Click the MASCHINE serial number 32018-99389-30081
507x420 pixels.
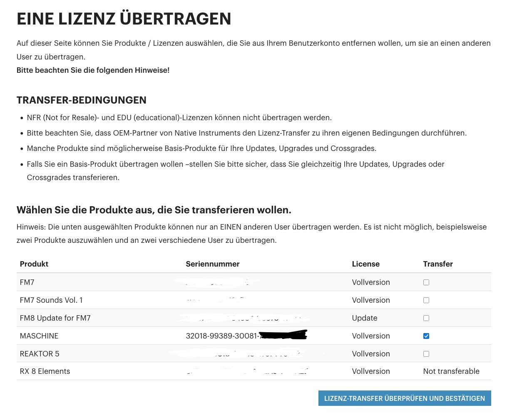222,336
